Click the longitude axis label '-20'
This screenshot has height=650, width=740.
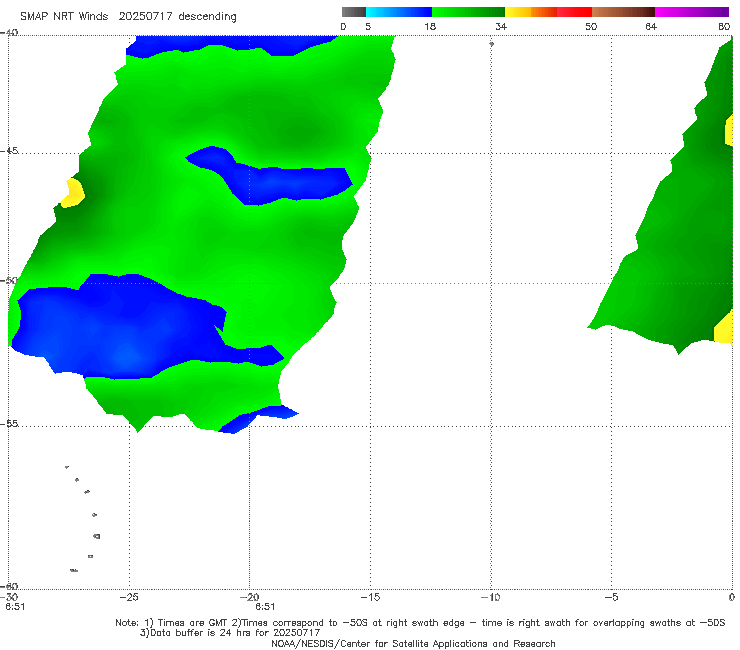249,597
